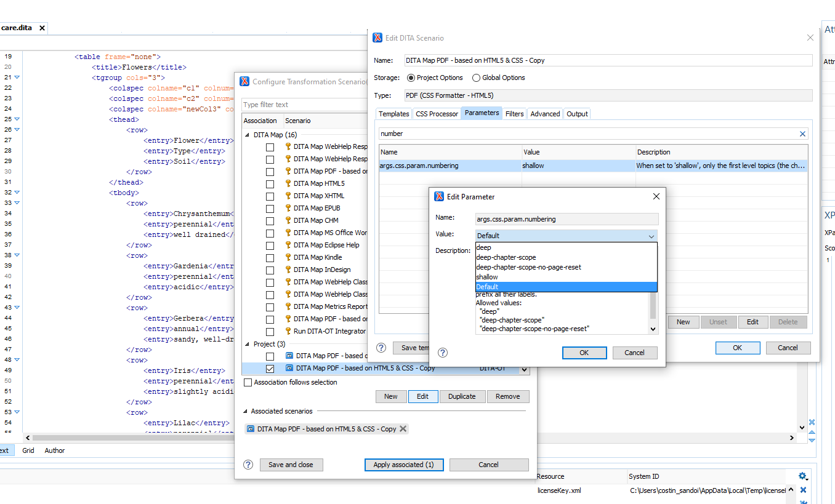Viewport: 835px width, 504px height.
Task: Select the Global Options storage radio button
Action: tap(476, 78)
